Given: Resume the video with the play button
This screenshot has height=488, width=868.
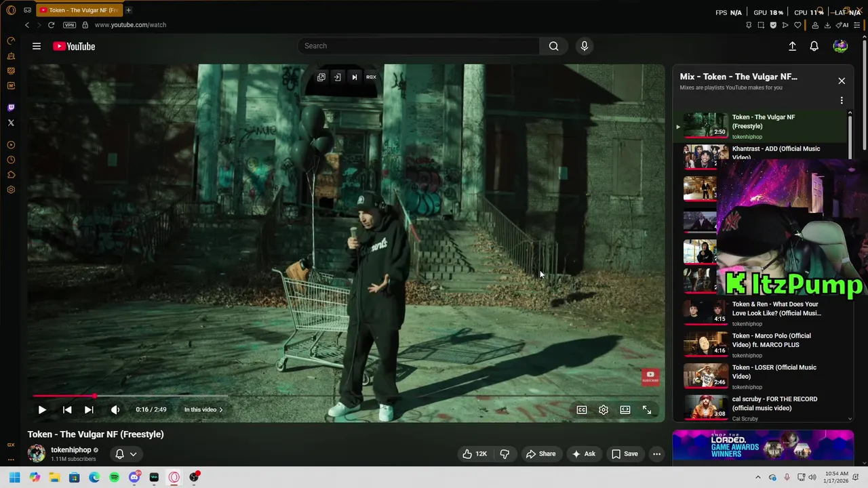Looking at the screenshot, I should (x=42, y=409).
